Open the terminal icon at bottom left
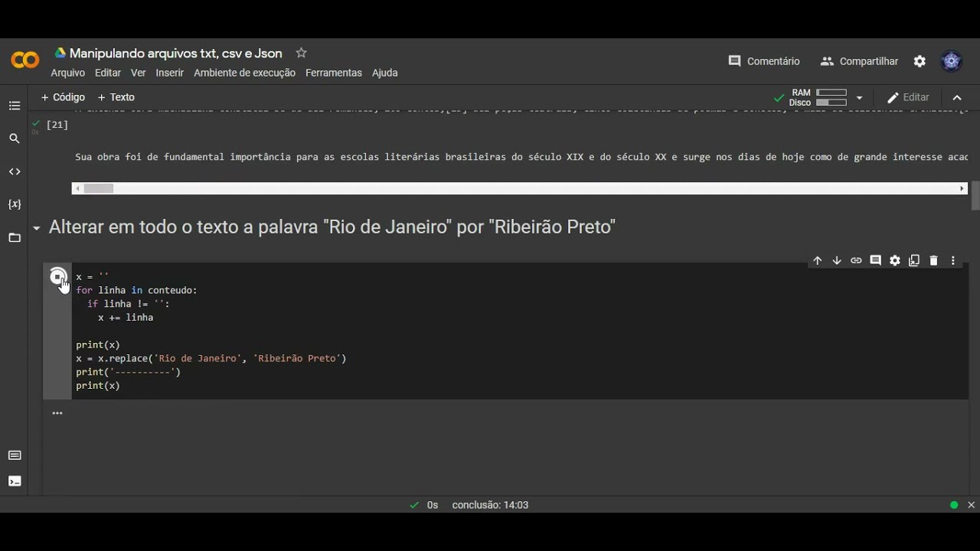Viewport: 980px width, 551px height. tap(15, 481)
